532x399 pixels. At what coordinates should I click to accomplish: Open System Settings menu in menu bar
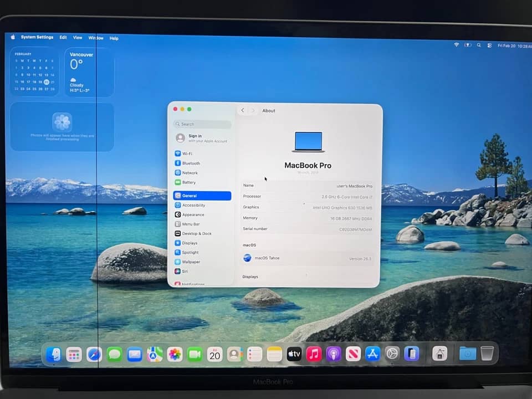tap(37, 37)
